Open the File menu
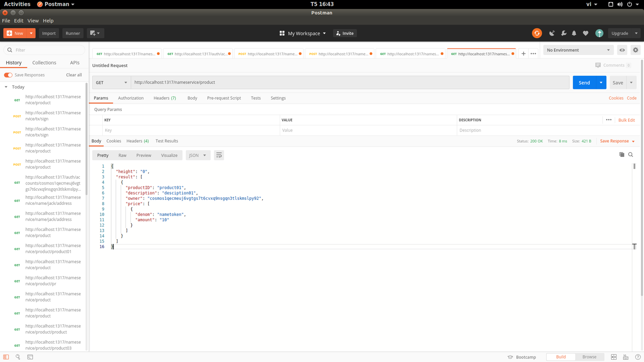 click(6, 21)
